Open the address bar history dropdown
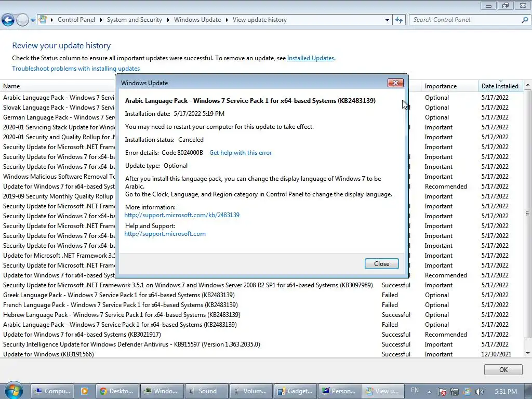The width and height of the screenshot is (532, 399). point(387,20)
